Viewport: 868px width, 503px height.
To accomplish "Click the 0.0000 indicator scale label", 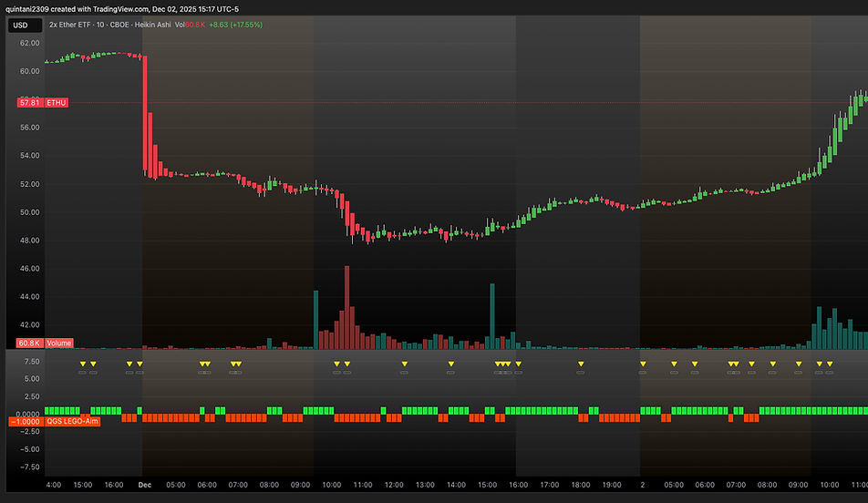I will click(27, 414).
